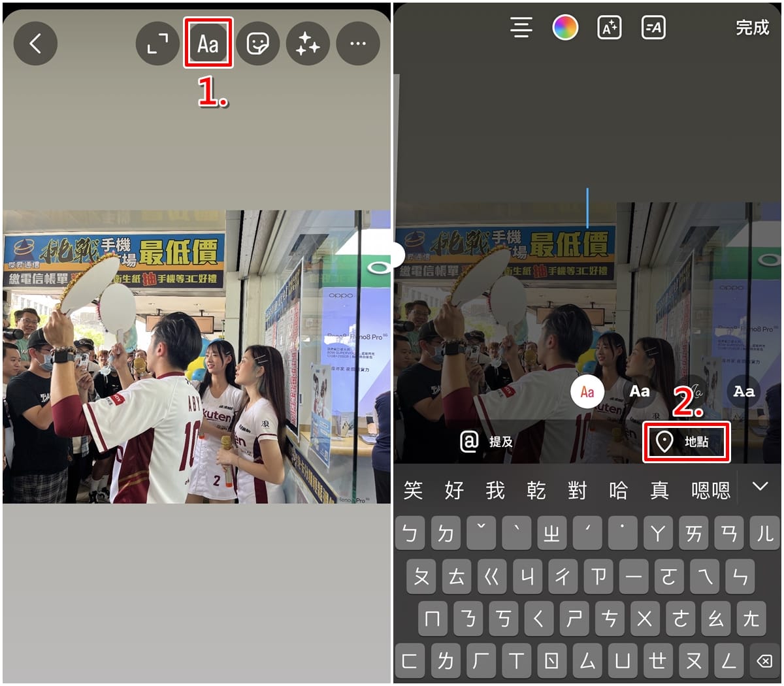
Task: Tap the ㄚ key
Action: pyautogui.click(x=659, y=533)
